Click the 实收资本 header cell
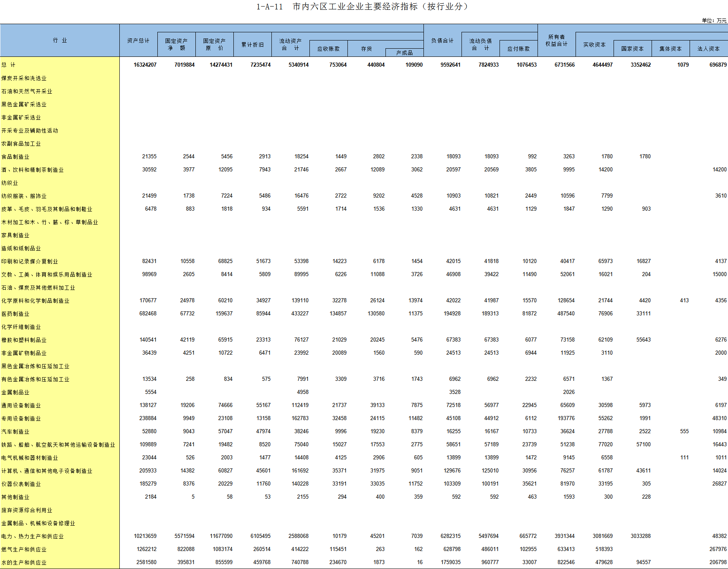728x569 pixels. [594, 45]
